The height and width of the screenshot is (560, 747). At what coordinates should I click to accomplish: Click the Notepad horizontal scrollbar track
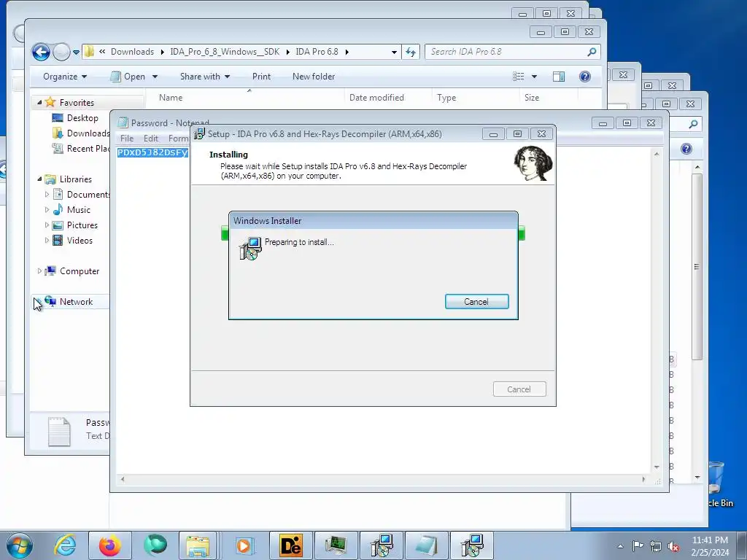(382, 479)
